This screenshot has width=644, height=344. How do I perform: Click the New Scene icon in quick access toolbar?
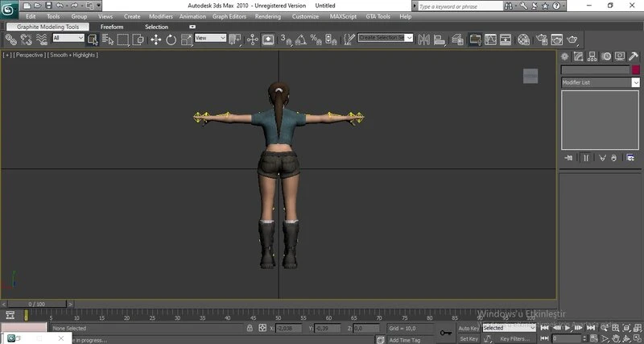click(x=27, y=6)
